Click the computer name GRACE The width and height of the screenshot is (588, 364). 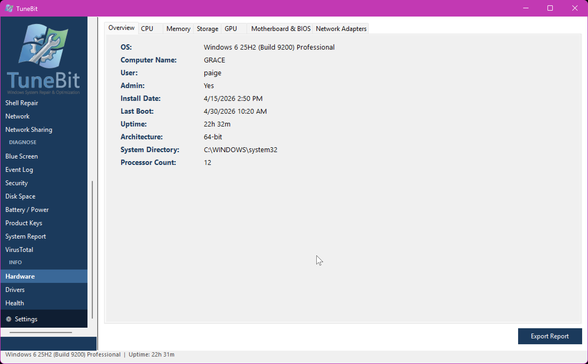click(214, 60)
